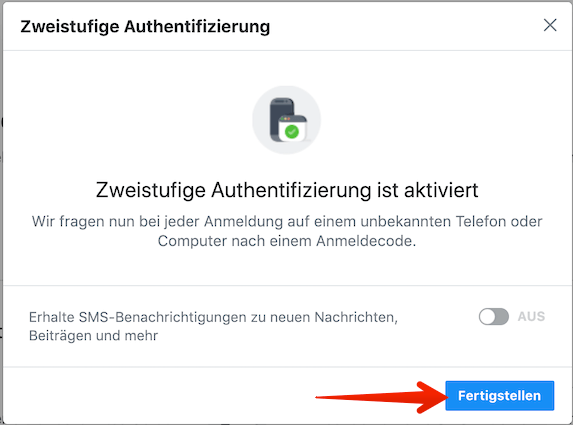Enable the SMS-Benachrichtigungen toggle switch

pos(494,316)
